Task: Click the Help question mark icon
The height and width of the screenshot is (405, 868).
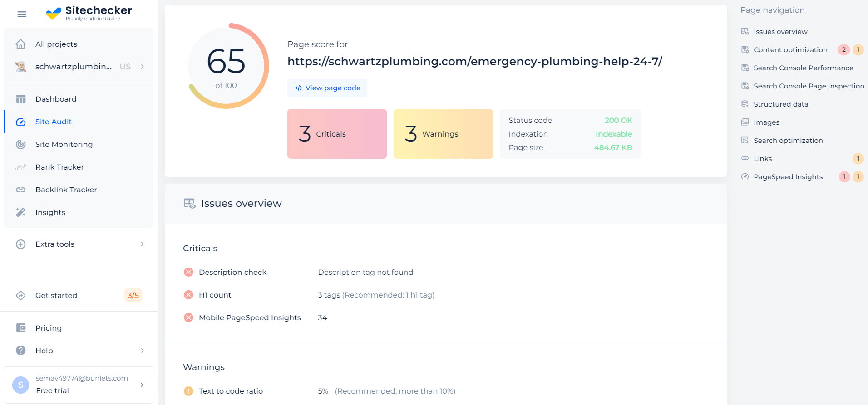Action: click(x=21, y=350)
